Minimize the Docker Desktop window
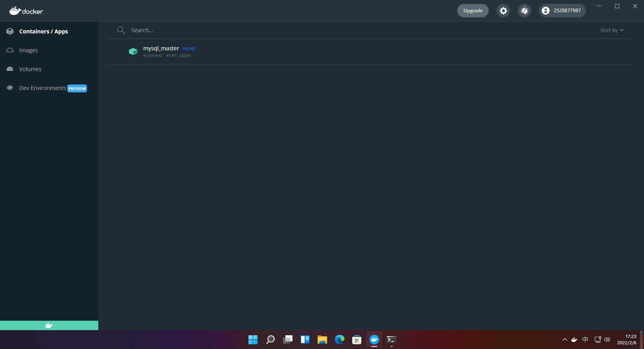This screenshot has width=644, height=349. [599, 6]
